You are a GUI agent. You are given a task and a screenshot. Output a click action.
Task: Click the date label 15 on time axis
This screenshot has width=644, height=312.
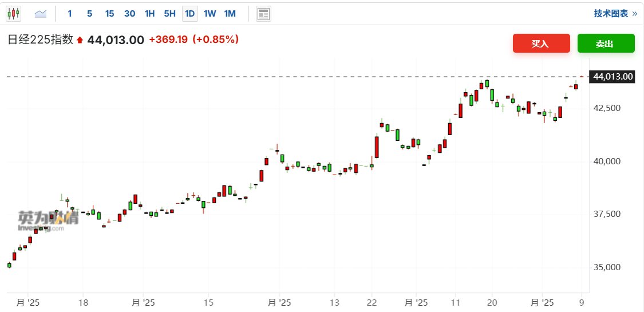tap(208, 303)
